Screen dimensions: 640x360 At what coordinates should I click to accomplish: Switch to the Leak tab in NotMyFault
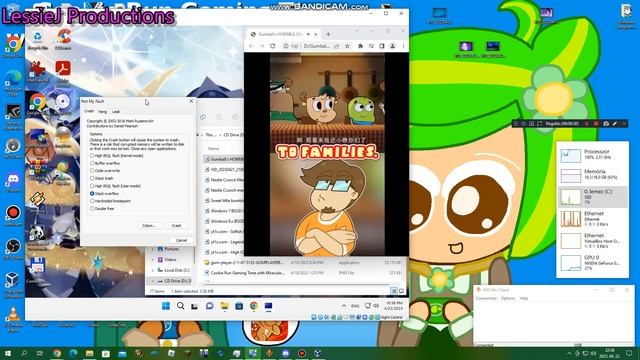116,111
